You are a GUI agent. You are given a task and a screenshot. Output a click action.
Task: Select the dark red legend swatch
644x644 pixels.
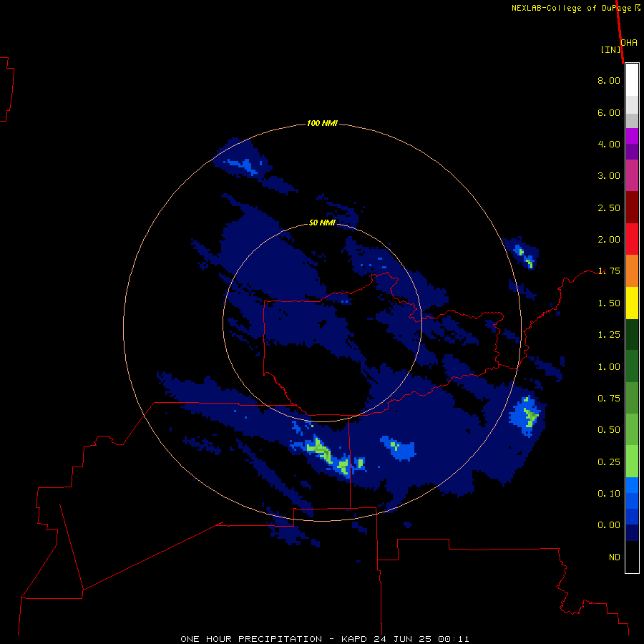[632, 208]
